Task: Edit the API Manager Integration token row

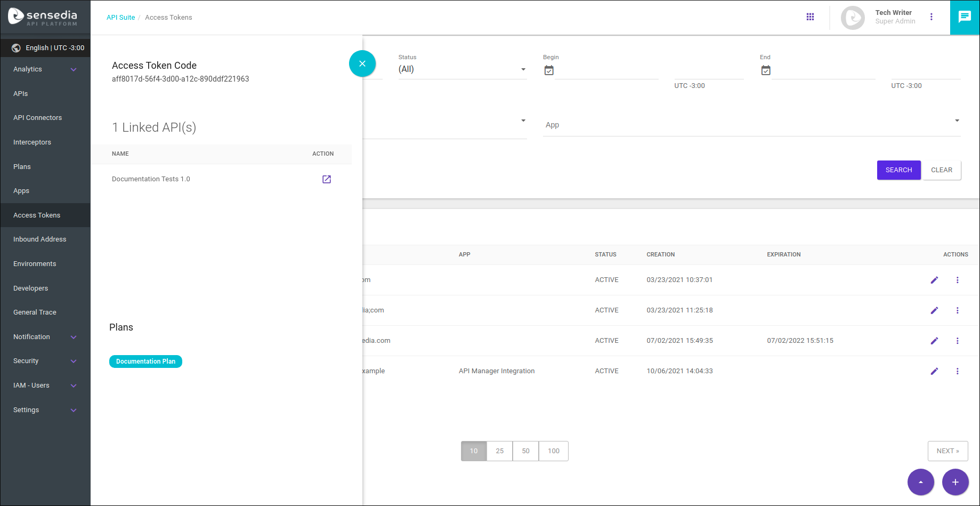Action: pos(934,371)
